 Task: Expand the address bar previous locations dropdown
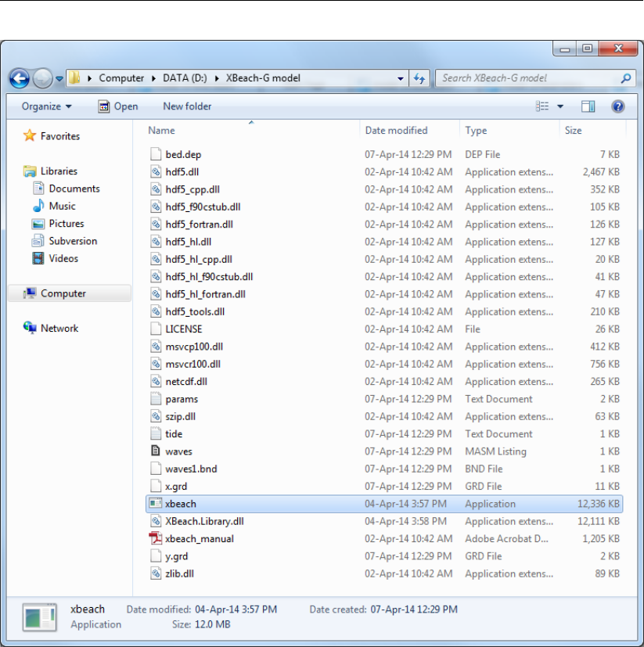400,78
